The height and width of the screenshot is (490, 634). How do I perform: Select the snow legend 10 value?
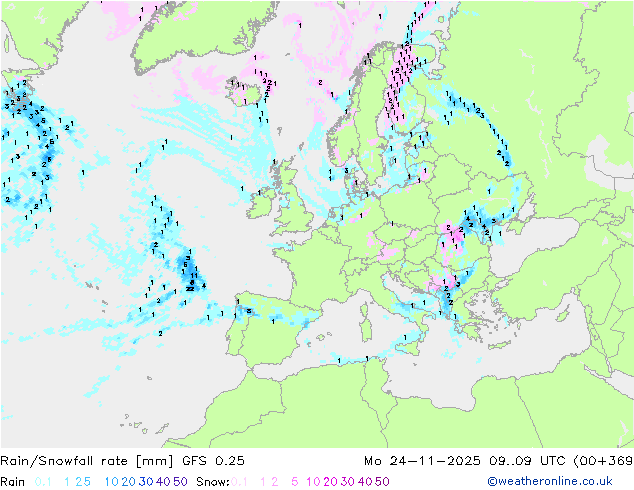[x=313, y=482]
